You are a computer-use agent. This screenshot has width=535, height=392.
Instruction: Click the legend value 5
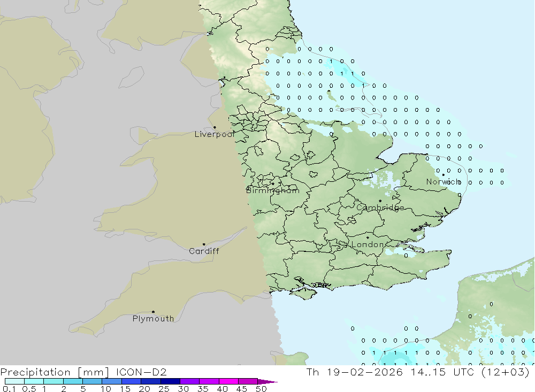click(x=83, y=389)
